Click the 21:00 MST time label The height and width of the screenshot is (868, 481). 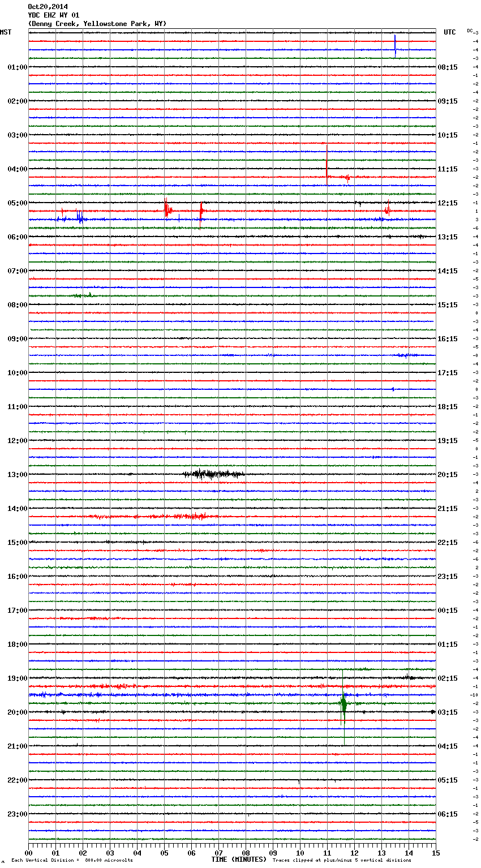(17, 746)
